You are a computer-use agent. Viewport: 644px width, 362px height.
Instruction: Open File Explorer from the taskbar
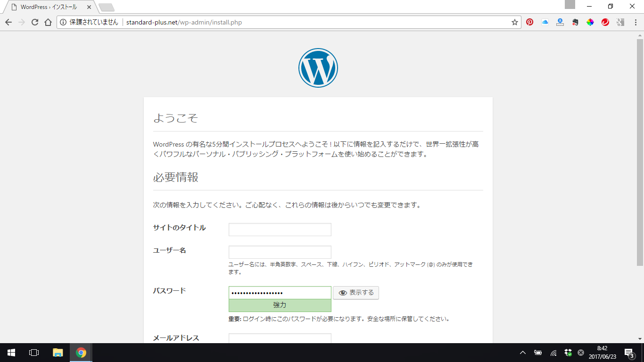(58, 353)
